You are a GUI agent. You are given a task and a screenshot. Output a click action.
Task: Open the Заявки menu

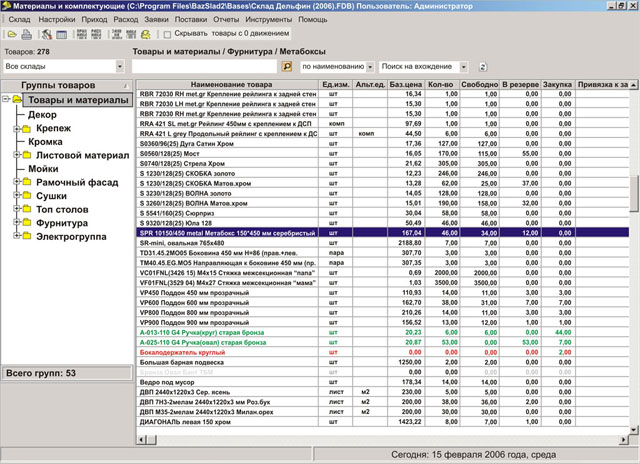coord(156,19)
